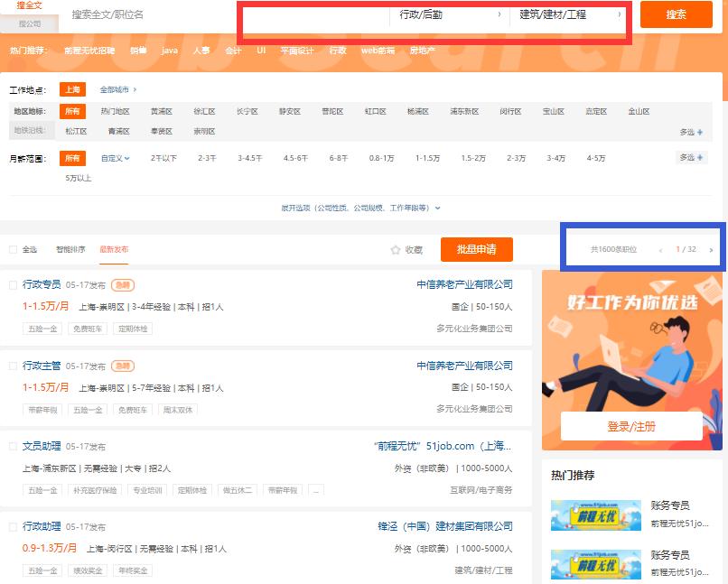Select 地铁沿线 filter tab
728x584 pixels.
click(x=31, y=130)
